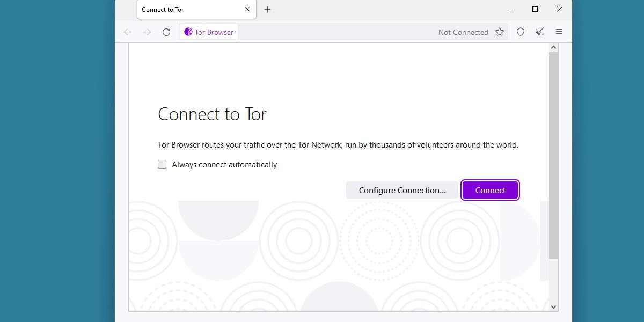Go forward with the forward arrow
The width and height of the screenshot is (644, 322).
[147, 32]
